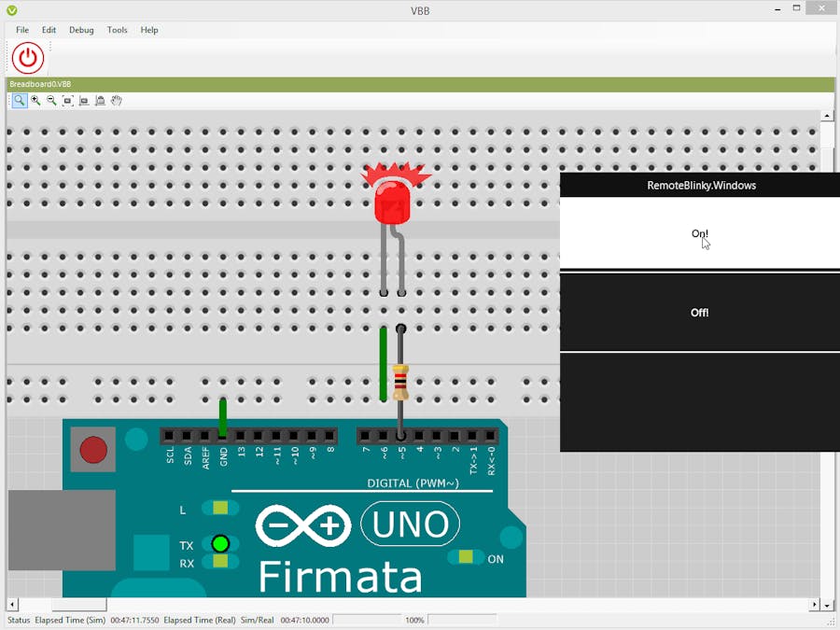
Task: Click the Off! button in RemoteBlinky
Action: pos(700,313)
